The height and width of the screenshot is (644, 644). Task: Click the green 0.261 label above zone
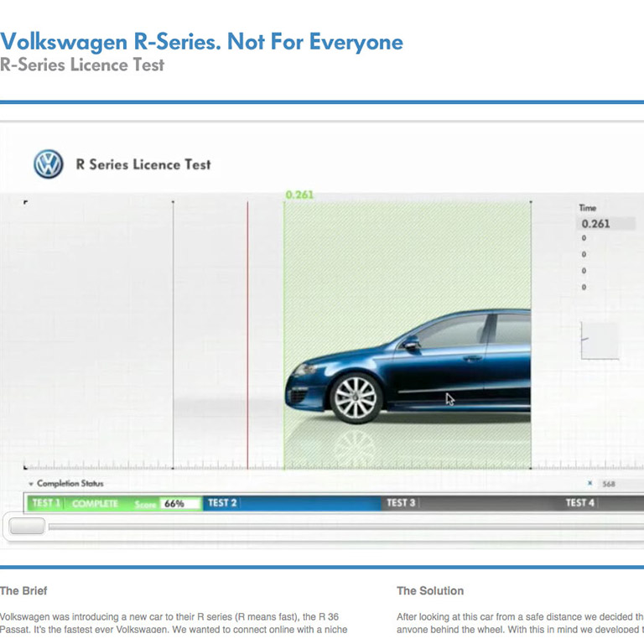point(299,195)
